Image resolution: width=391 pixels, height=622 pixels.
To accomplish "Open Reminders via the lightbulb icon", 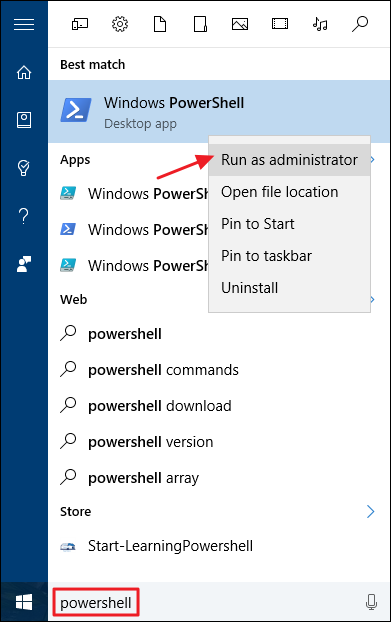I will coord(24,168).
